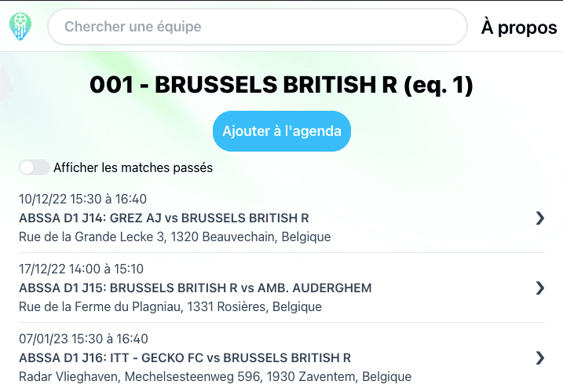
Task: Open the 'À propos' page
Action: tap(519, 27)
